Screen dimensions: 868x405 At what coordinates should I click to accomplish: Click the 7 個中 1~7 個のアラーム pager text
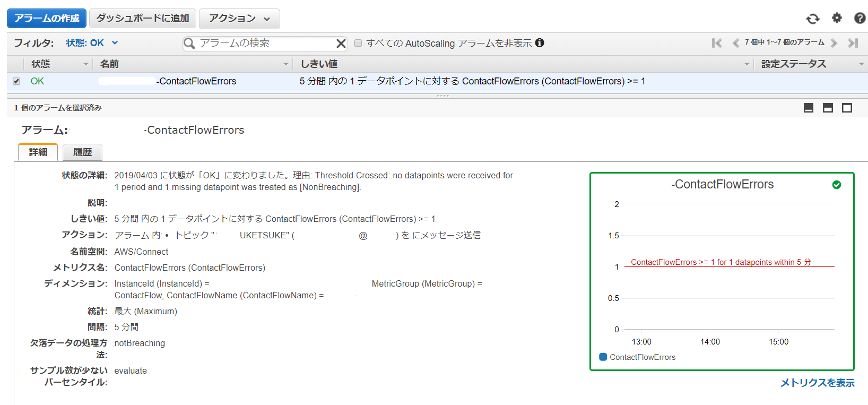click(x=784, y=42)
